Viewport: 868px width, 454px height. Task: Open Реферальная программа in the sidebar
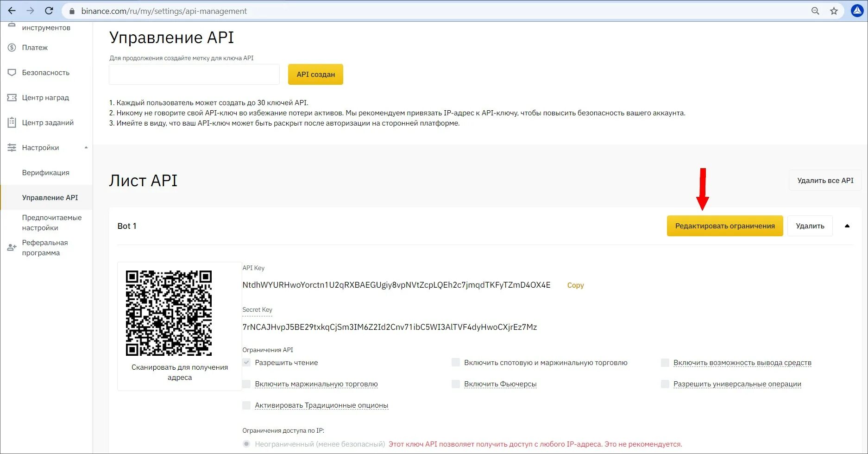(45, 247)
